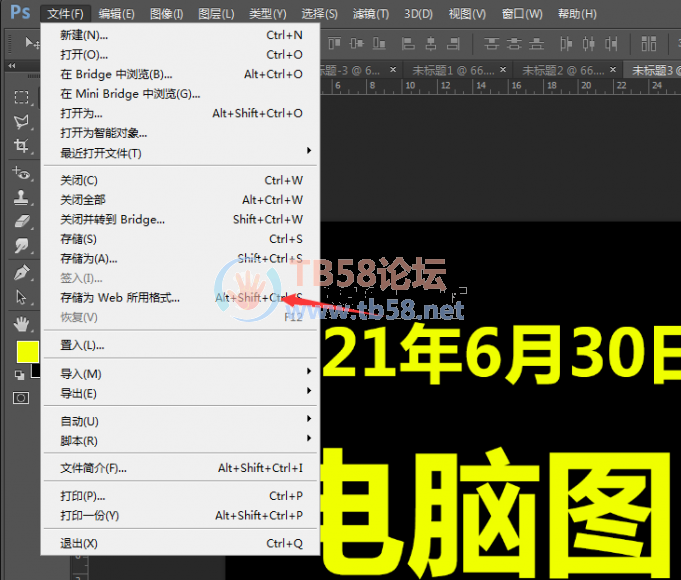
Task: Click the yellow foreground color swatch
Action: [27, 351]
